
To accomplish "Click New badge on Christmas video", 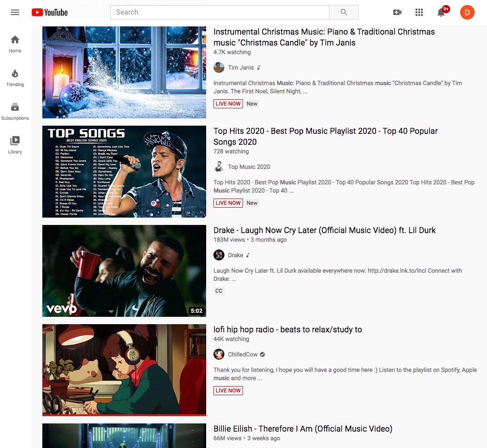I will 252,104.
